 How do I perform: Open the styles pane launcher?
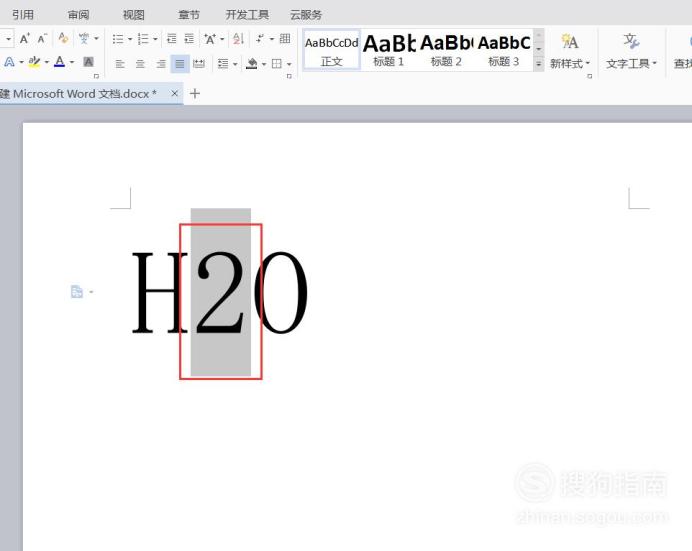pyautogui.click(x=590, y=76)
